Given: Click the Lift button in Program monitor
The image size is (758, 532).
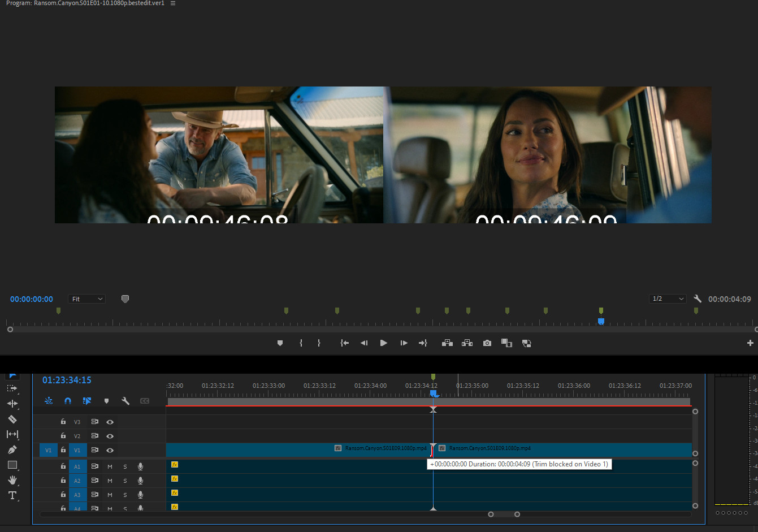Looking at the screenshot, I should (447, 343).
